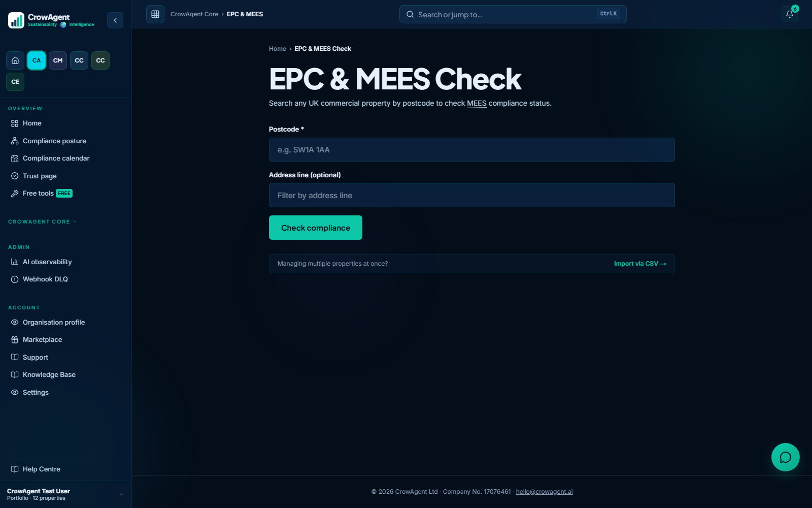This screenshot has height=508, width=812.
Task: Click EPC & MEES in top breadcrumb
Action: click(245, 14)
